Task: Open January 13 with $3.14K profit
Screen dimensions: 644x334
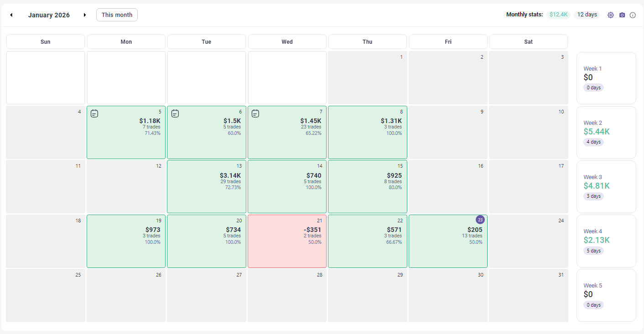Action: point(207,186)
